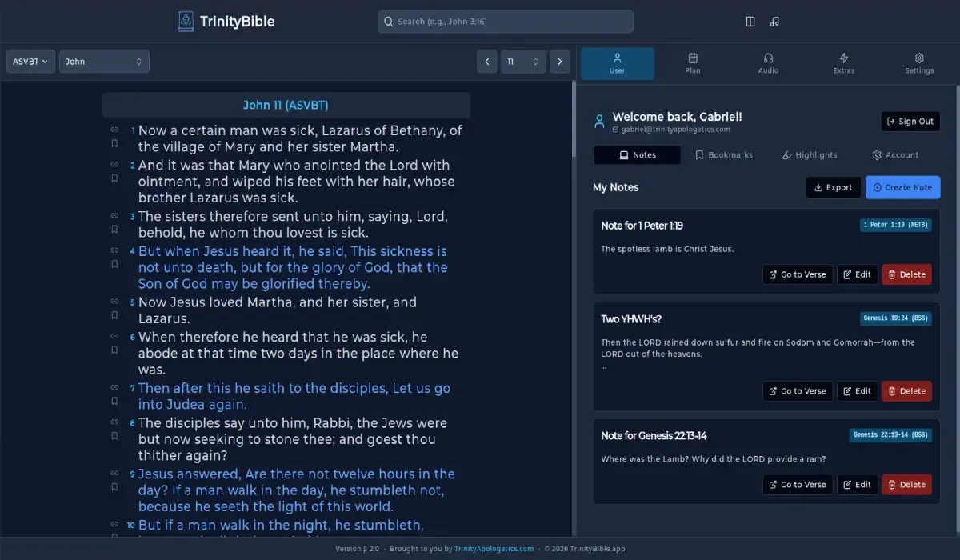Select the Plan tab
This screenshot has width=960, height=560.
click(x=692, y=63)
